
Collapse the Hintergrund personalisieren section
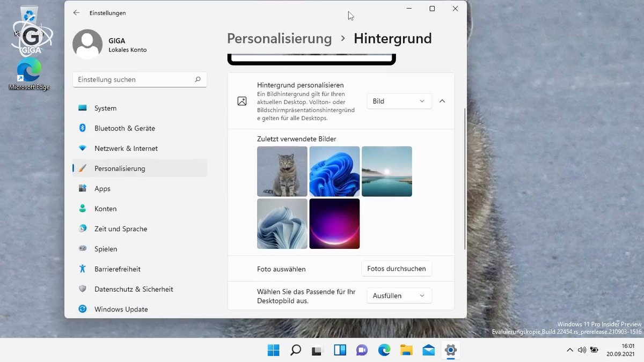tap(442, 101)
